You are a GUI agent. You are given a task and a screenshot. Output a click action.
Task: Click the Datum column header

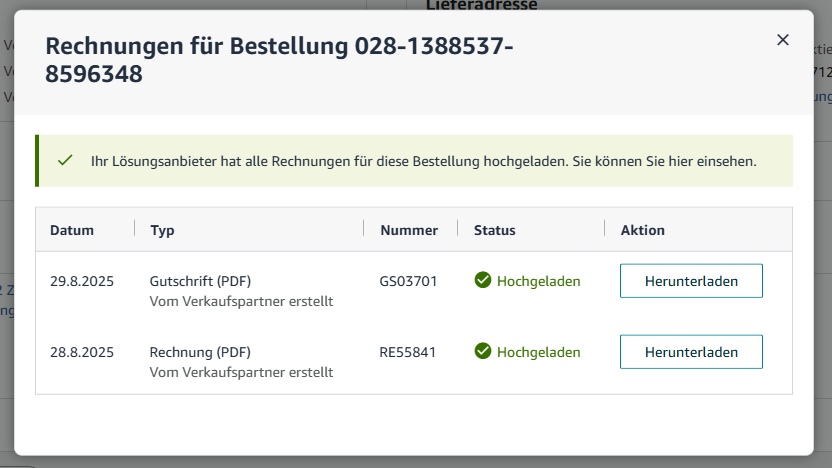click(x=72, y=230)
